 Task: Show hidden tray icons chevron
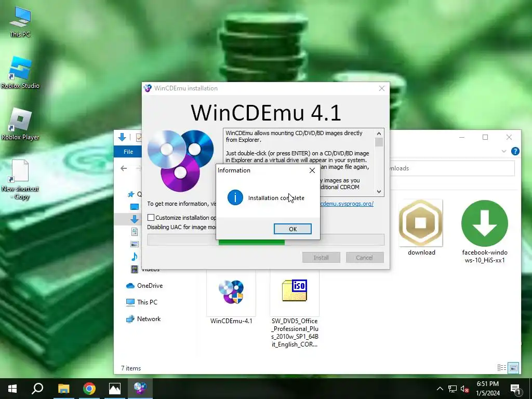(440, 389)
